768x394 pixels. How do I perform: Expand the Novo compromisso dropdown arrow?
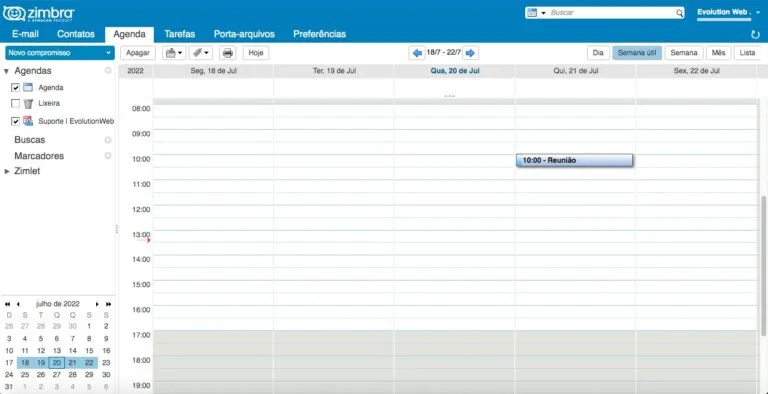pos(109,53)
